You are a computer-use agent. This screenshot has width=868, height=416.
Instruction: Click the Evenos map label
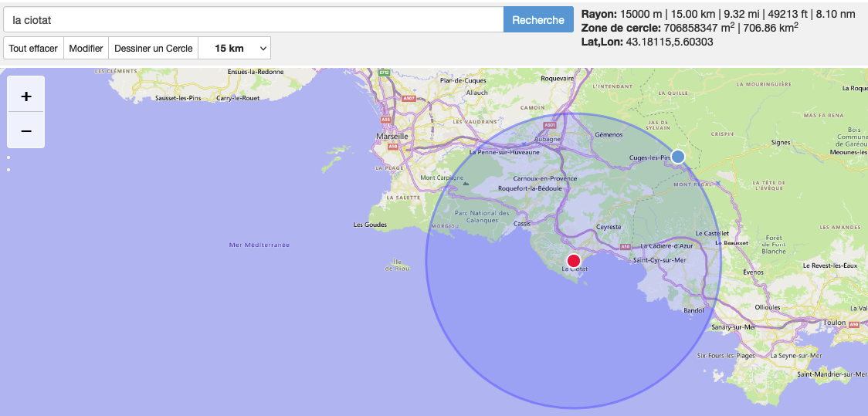click(x=754, y=272)
